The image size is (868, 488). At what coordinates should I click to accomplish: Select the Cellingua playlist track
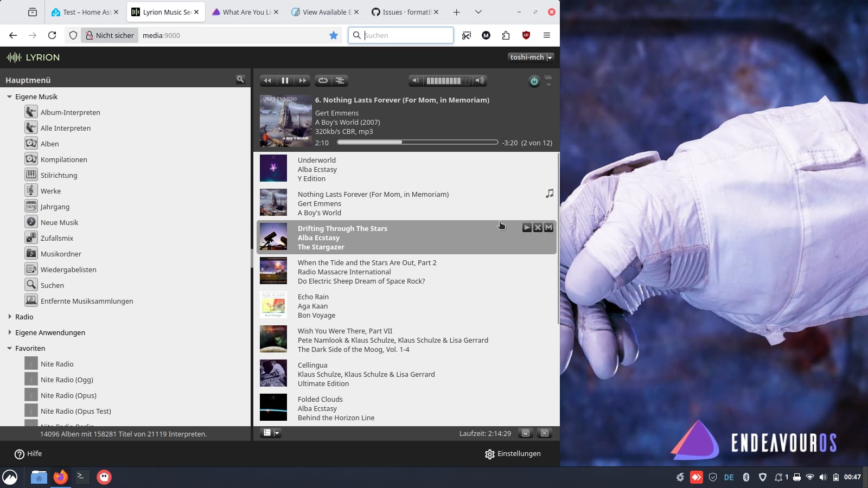[406, 374]
